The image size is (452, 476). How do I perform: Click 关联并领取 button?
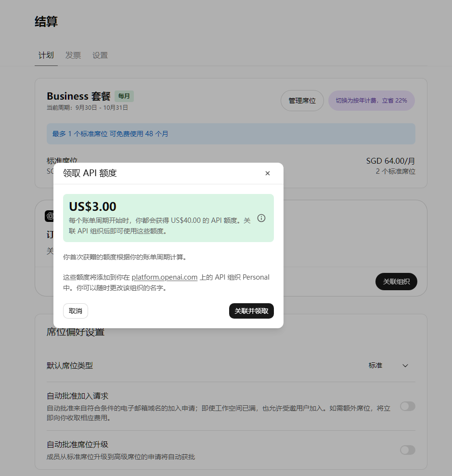coord(251,311)
